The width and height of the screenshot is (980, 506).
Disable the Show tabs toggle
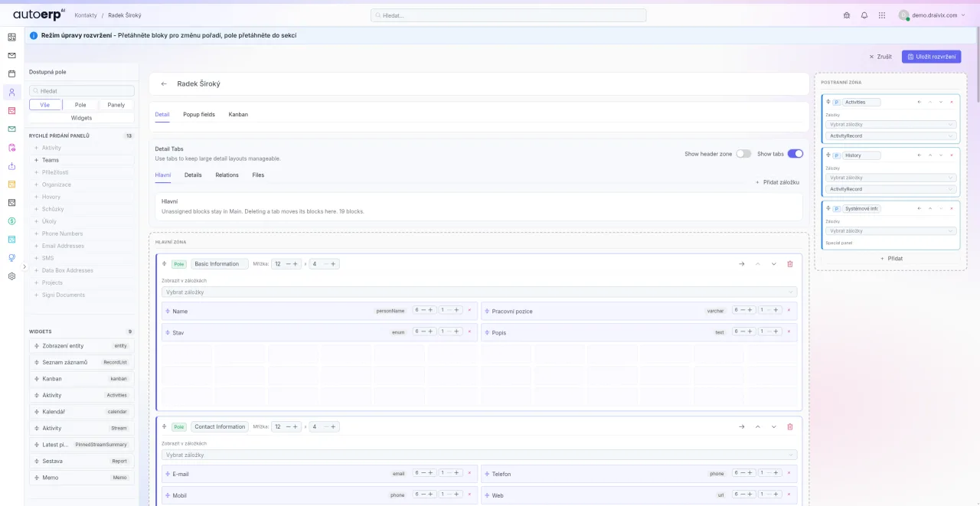pyautogui.click(x=795, y=153)
